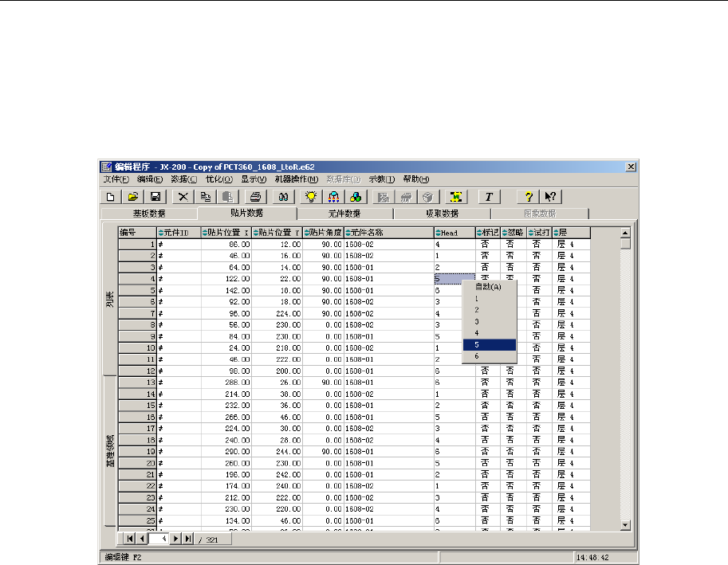Click the grayed toolbar icon before the cube
This screenshot has height=565, width=728.
[x=406, y=197]
